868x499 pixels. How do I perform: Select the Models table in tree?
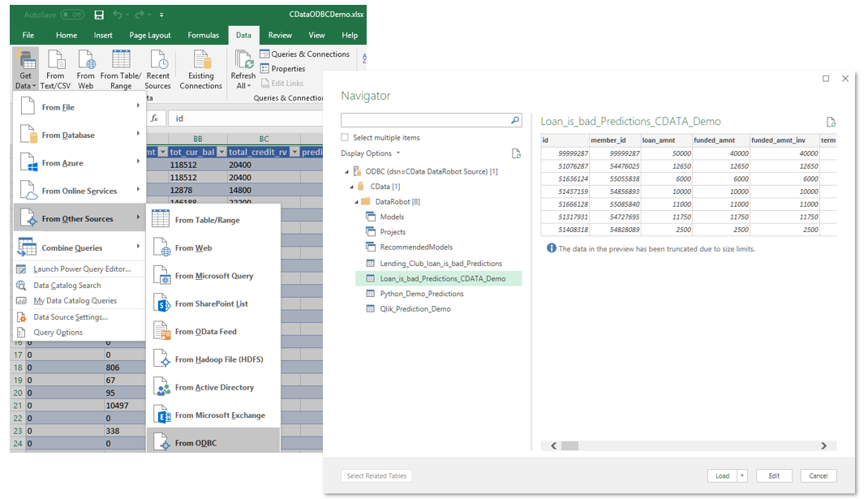pyautogui.click(x=392, y=217)
